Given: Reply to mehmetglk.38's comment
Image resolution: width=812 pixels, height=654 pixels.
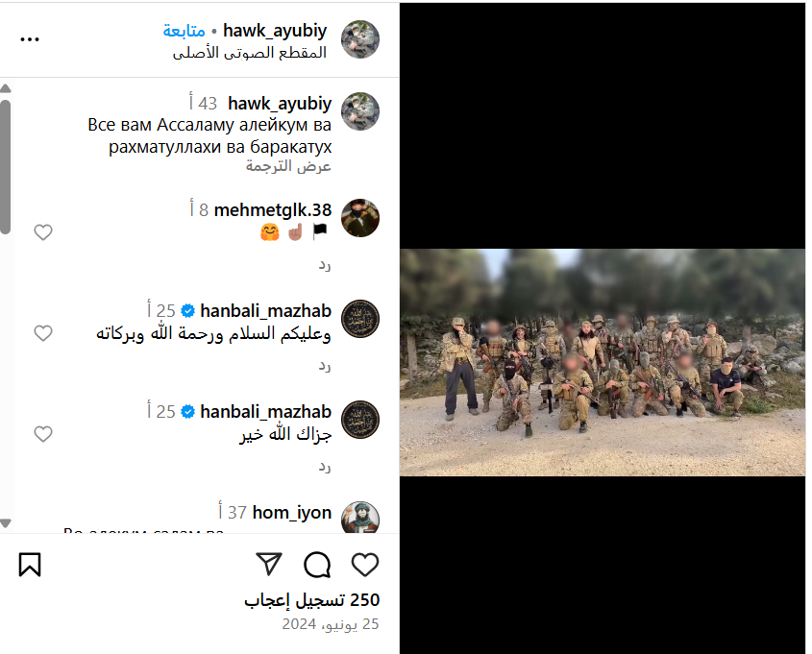Looking at the screenshot, I should pos(325,265).
